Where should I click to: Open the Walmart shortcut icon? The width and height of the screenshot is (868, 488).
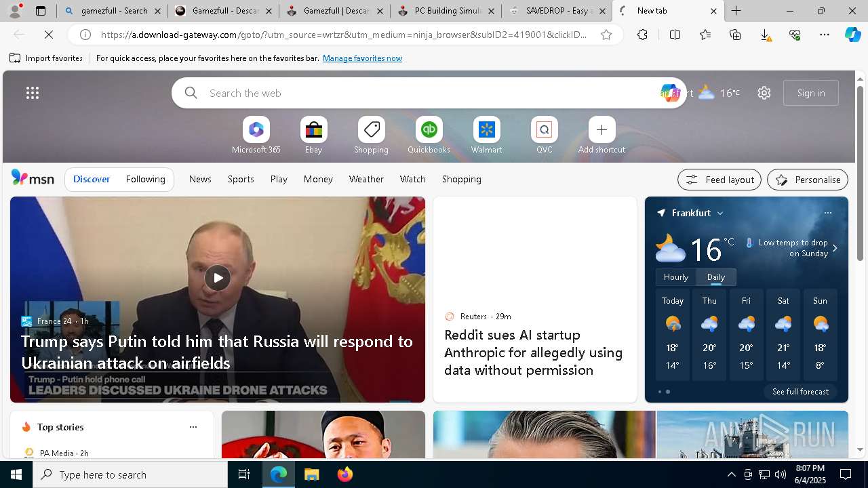(486, 129)
